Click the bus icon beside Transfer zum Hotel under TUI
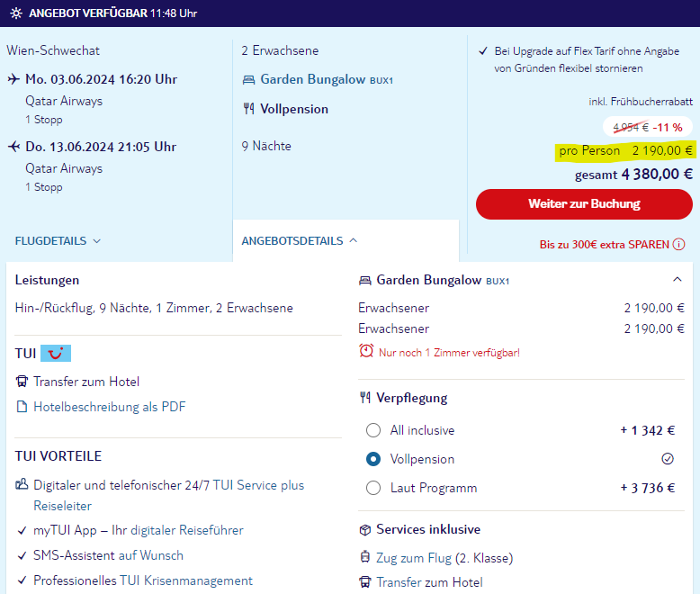Screen dimensions: 700x594 click(x=22, y=382)
